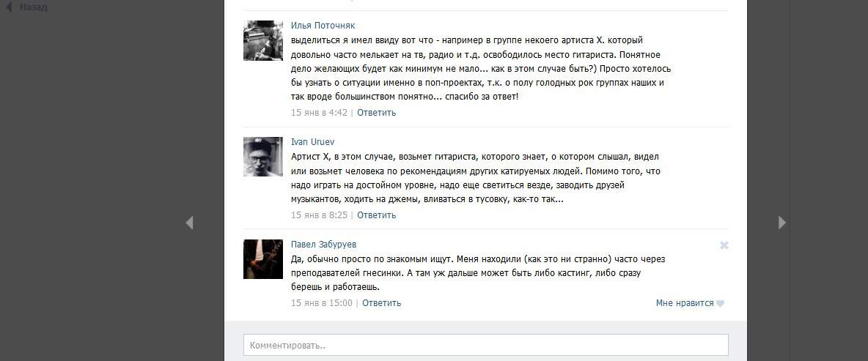Go to previous photo with left arrow
868x361 pixels.
(x=189, y=223)
